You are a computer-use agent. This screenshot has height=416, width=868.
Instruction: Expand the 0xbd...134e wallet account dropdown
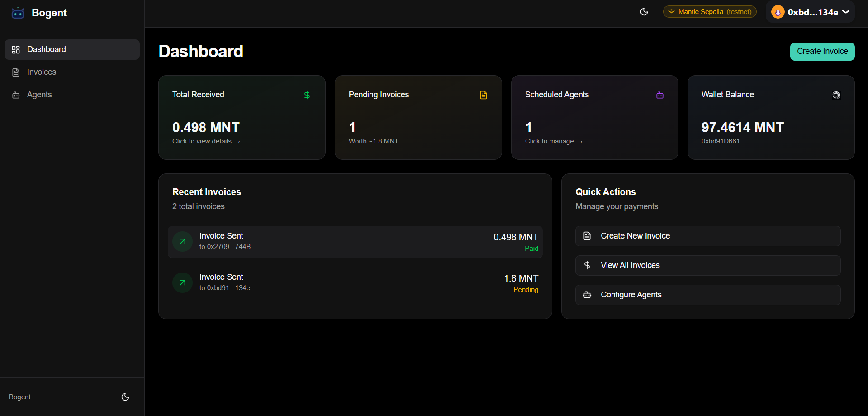tap(846, 12)
